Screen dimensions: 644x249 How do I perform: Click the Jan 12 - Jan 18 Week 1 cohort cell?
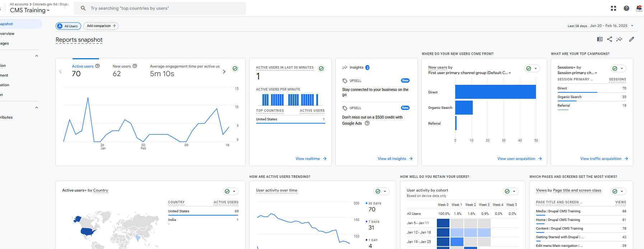click(x=457, y=232)
